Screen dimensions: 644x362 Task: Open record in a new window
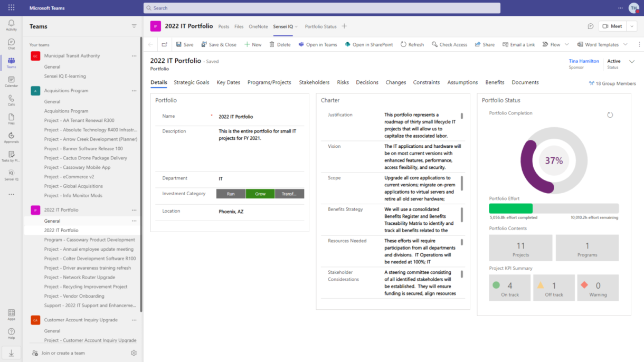[165, 44]
